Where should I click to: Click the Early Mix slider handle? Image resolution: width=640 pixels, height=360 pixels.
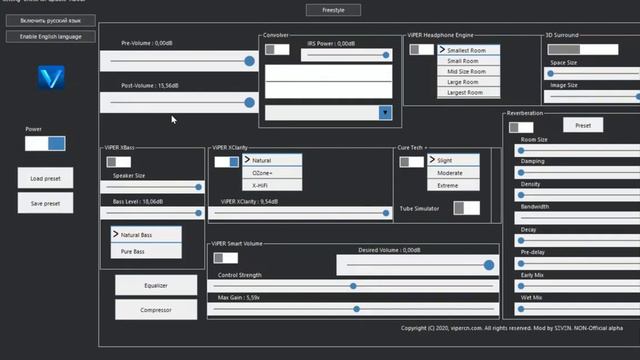(x=521, y=286)
